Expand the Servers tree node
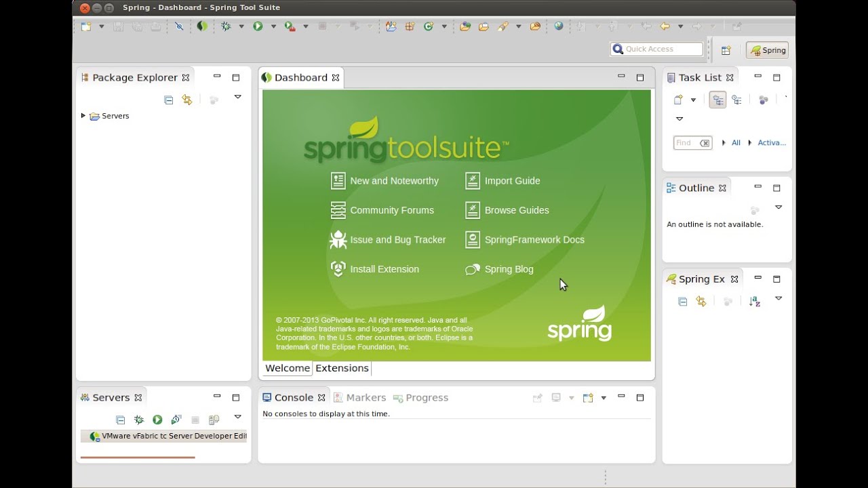The image size is (868, 488). (83, 116)
